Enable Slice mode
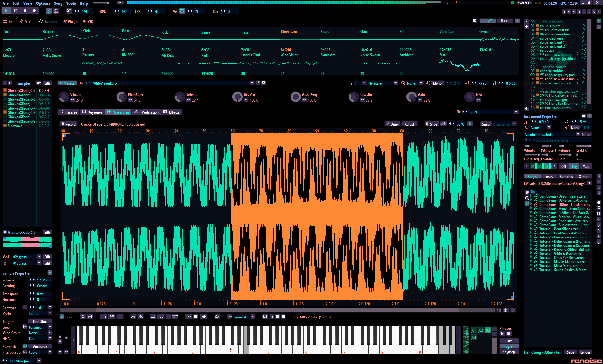The image size is (603, 364). coord(431,124)
